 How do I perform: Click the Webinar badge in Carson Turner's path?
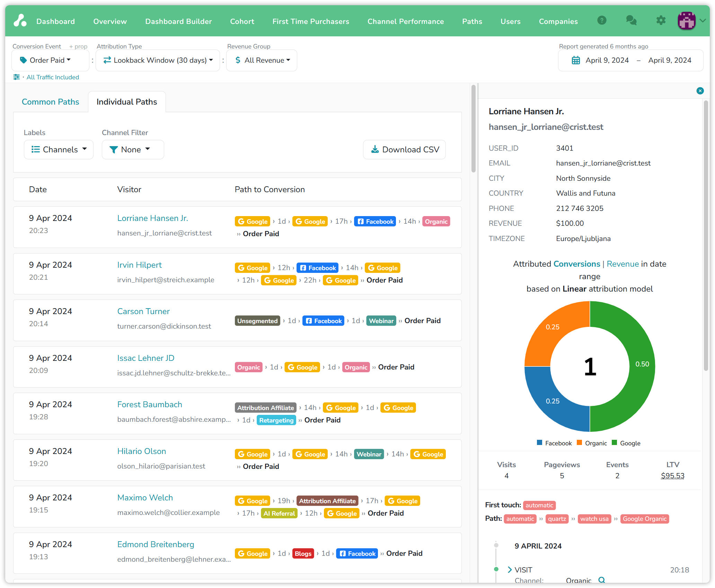click(381, 321)
